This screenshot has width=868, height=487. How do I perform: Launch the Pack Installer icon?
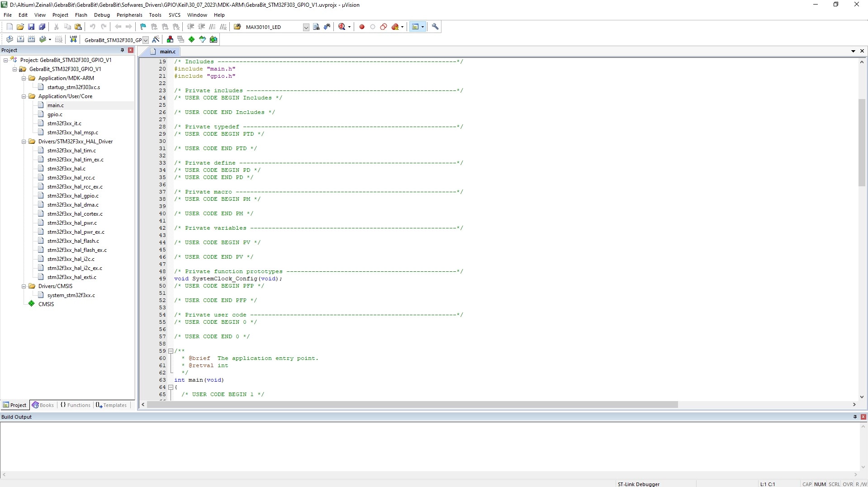click(213, 39)
